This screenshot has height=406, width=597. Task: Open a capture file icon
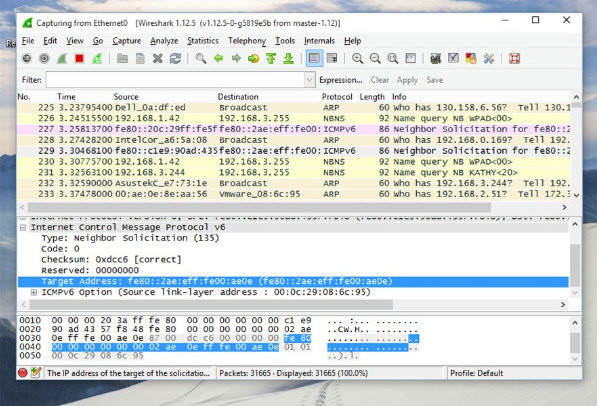(122, 59)
